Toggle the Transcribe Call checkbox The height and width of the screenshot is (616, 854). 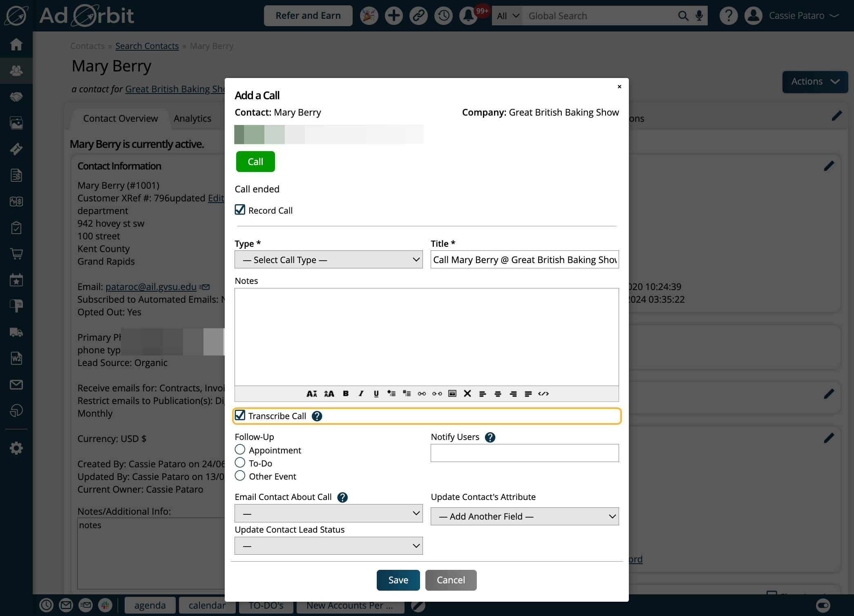pos(240,415)
